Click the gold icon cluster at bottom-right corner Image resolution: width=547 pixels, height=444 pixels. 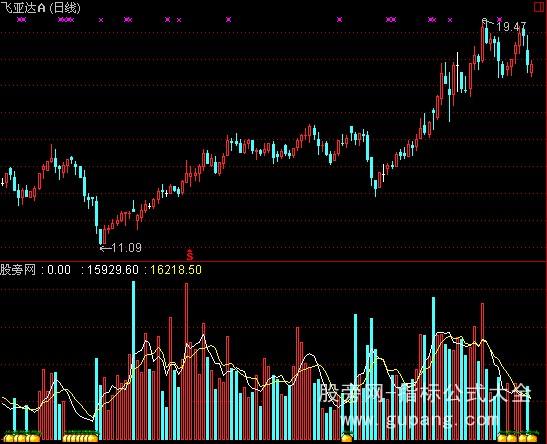[x=517, y=437]
